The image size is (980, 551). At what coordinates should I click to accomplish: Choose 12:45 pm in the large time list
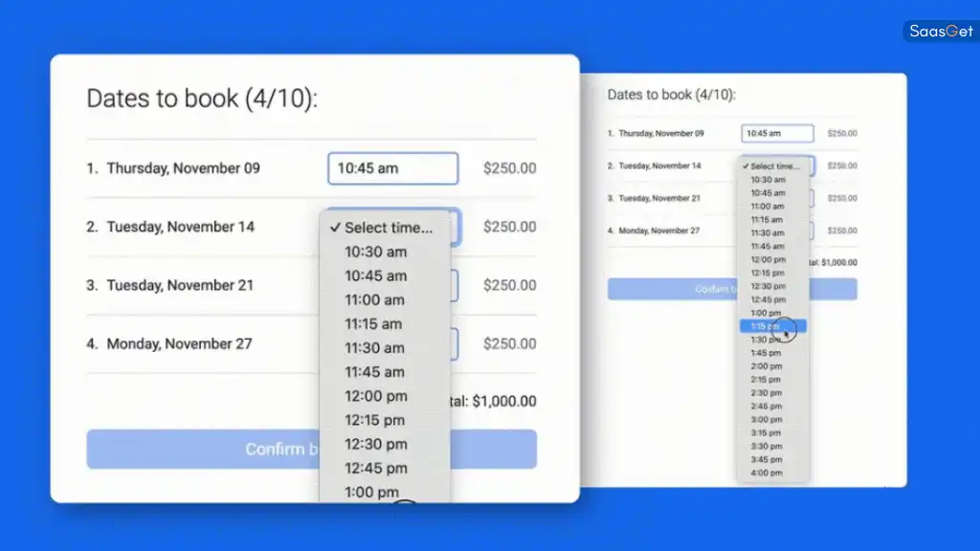(x=375, y=468)
